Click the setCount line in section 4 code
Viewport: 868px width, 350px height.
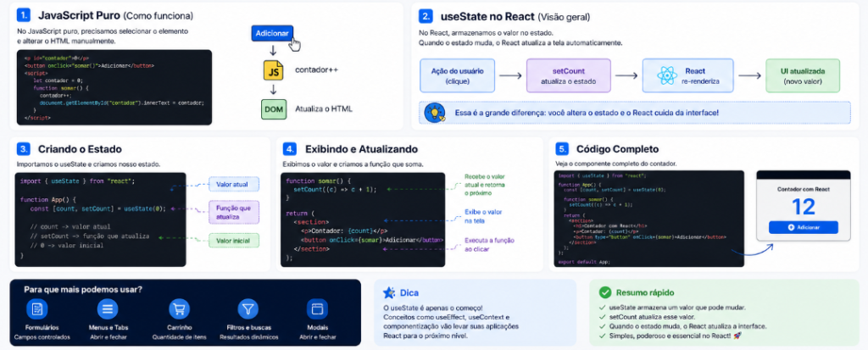[335, 189]
